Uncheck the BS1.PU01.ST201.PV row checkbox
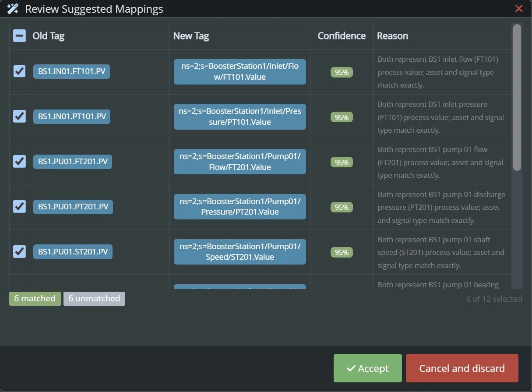532x392 pixels. click(x=19, y=252)
